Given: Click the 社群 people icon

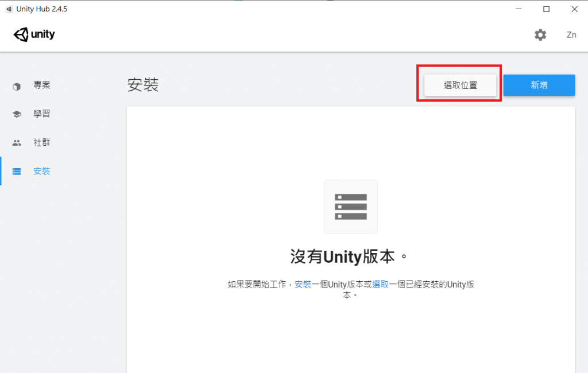Looking at the screenshot, I should 17,143.
